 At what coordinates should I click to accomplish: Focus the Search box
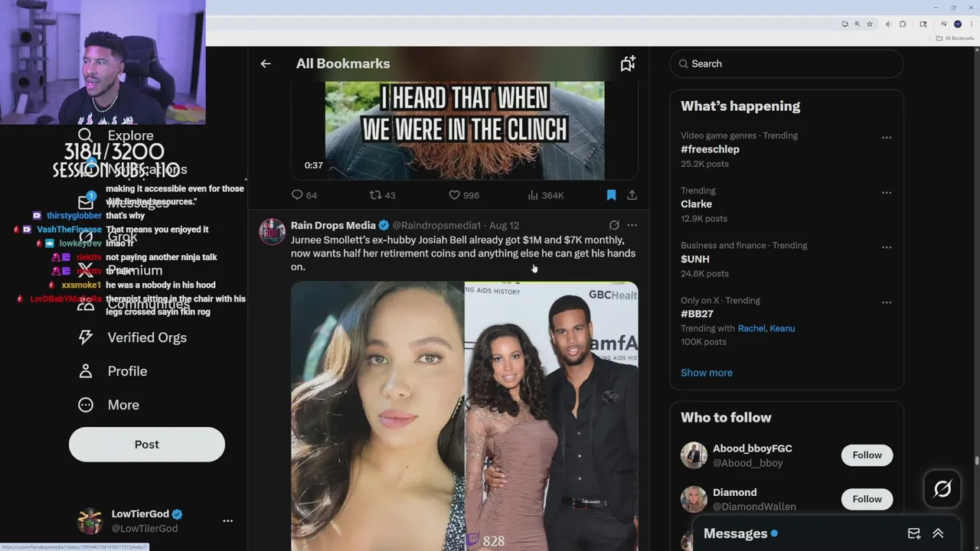click(786, 64)
